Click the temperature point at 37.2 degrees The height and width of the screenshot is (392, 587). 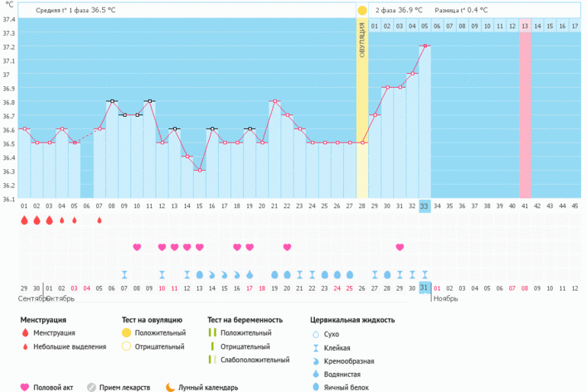[425, 46]
